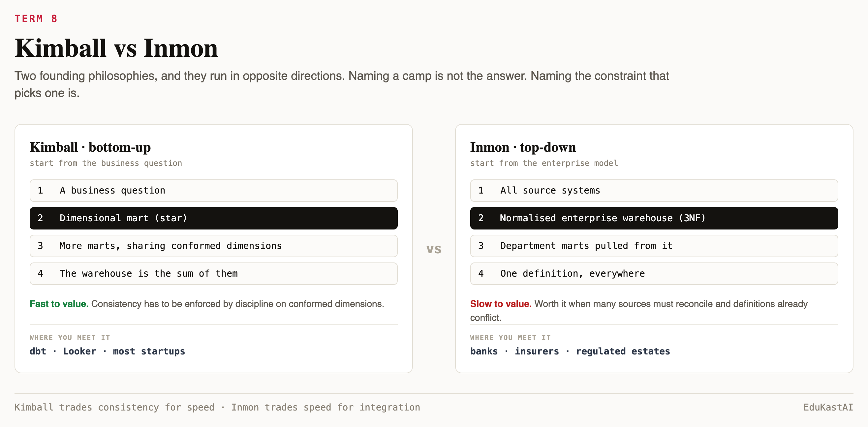Click the 'TERM 8' label
Viewport: 868px width, 427px height.
[36, 18]
